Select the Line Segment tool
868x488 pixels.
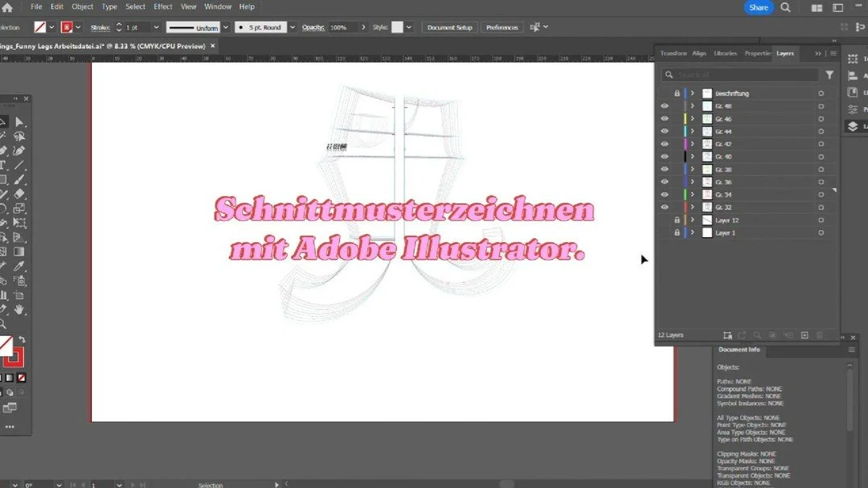point(19,165)
